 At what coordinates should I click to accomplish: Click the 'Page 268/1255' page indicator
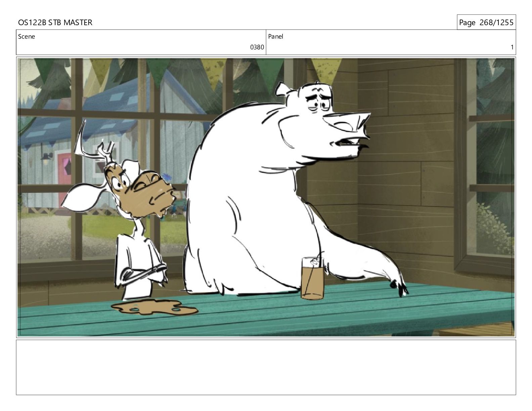pos(486,22)
